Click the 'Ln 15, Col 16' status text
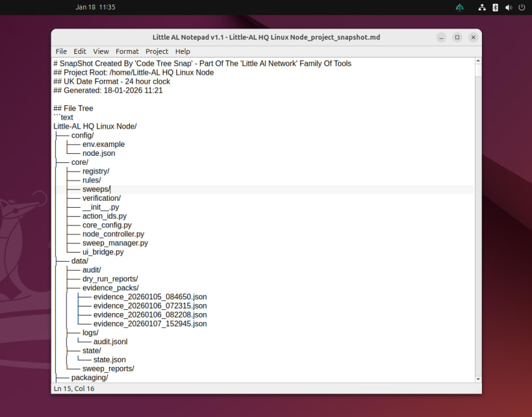 pyautogui.click(x=74, y=388)
